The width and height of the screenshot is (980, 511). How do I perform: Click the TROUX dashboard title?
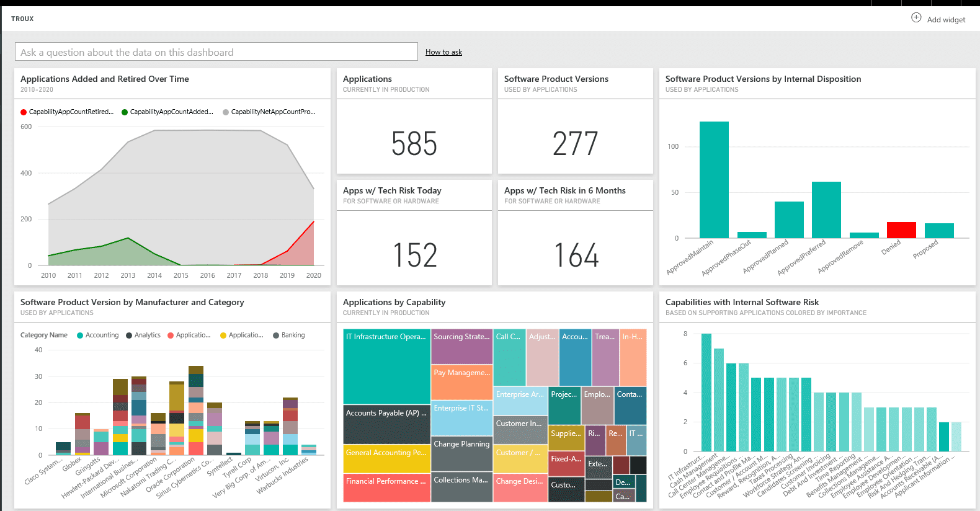tap(22, 19)
